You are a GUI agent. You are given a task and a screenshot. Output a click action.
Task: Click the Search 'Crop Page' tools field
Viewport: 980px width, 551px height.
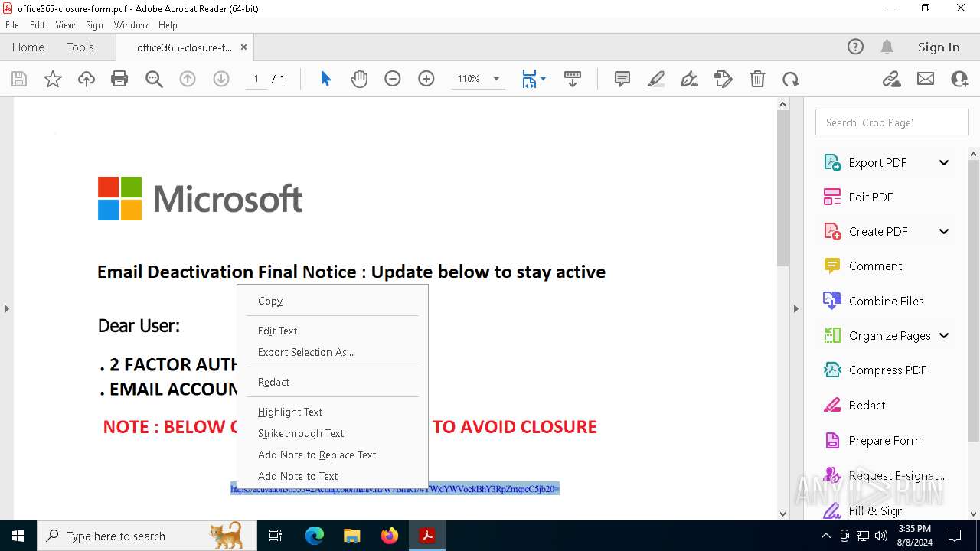[892, 122]
